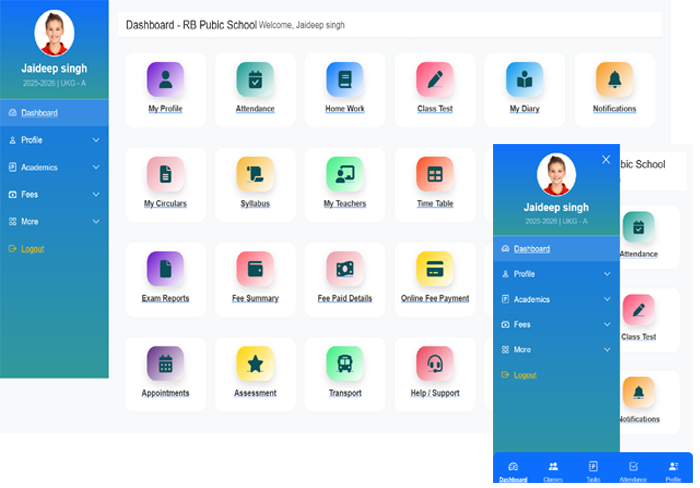Click the student avatar in desktop sidebar
The height and width of the screenshot is (488, 700).
(x=54, y=32)
